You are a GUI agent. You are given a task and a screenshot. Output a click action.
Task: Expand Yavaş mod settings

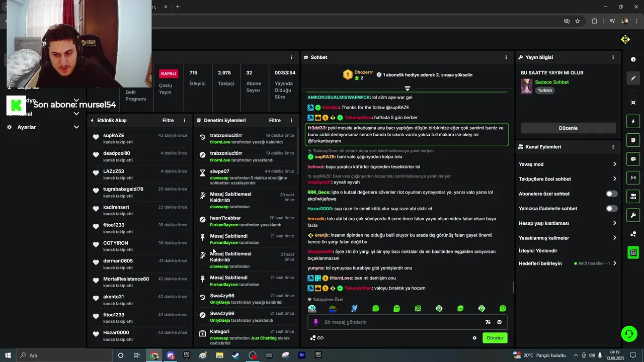[x=614, y=164]
